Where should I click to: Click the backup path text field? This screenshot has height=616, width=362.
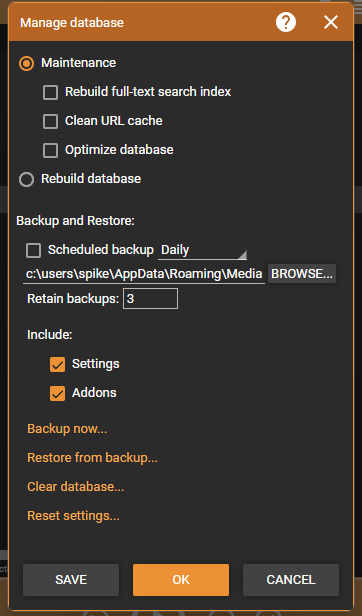[x=144, y=274]
